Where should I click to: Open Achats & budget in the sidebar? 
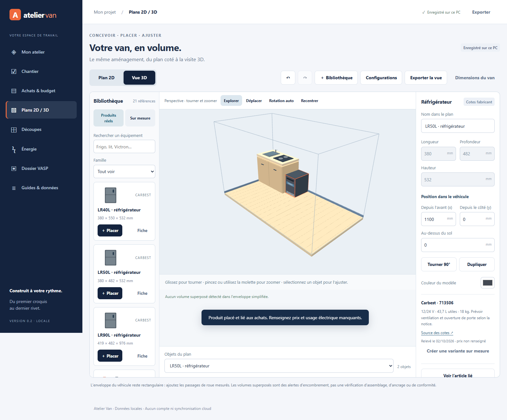pyautogui.click(x=41, y=91)
